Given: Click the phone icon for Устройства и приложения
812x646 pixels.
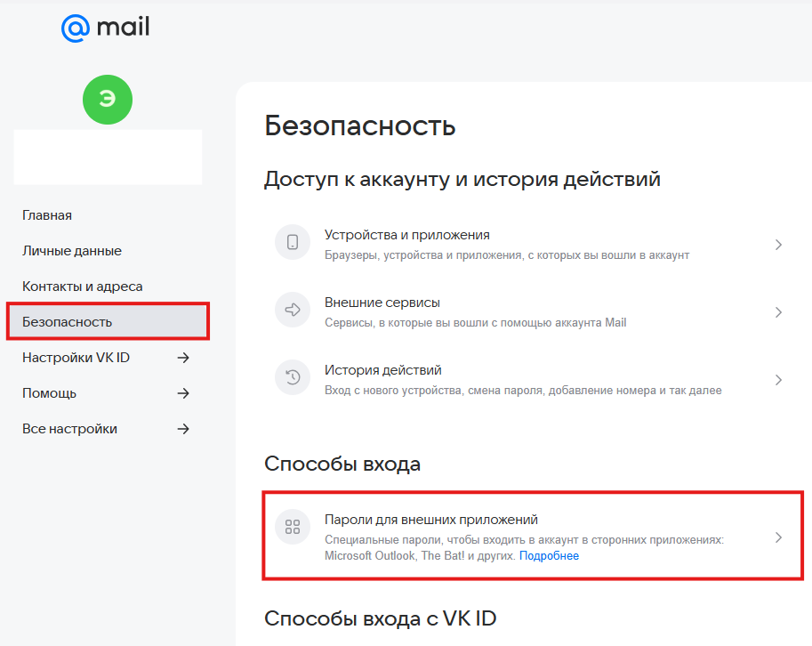Looking at the screenshot, I should pos(293,242).
